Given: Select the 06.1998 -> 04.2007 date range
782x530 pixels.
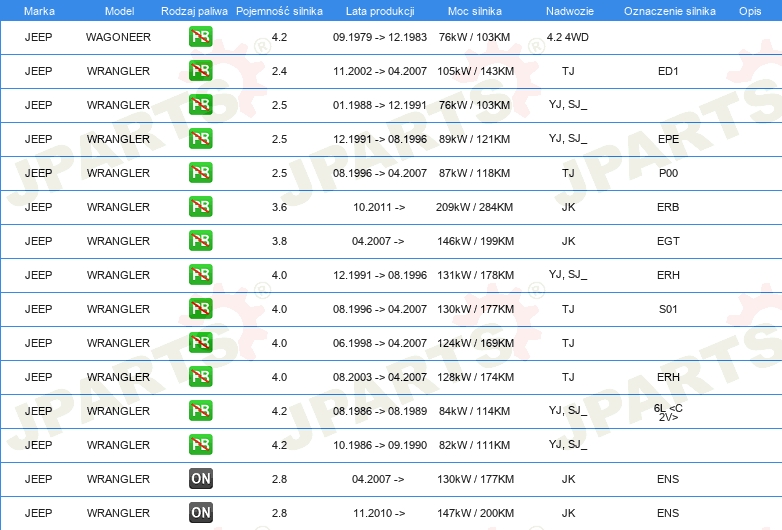Looking at the screenshot, I should [x=380, y=343].
